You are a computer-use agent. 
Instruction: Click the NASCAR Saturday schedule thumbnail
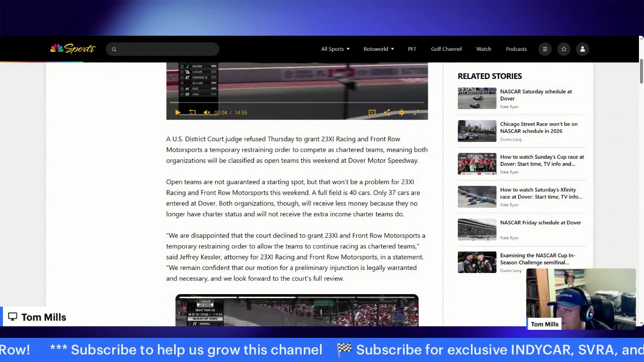pyautogui.click(x=477, y=98)
